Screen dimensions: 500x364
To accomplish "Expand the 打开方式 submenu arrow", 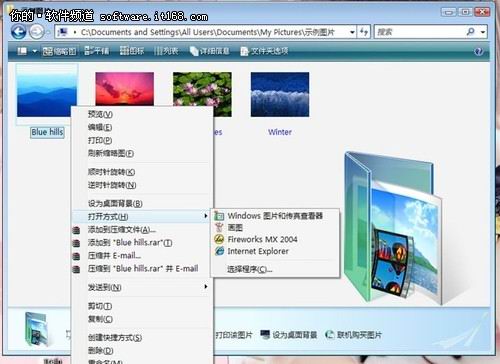I will tap(206, 216).
